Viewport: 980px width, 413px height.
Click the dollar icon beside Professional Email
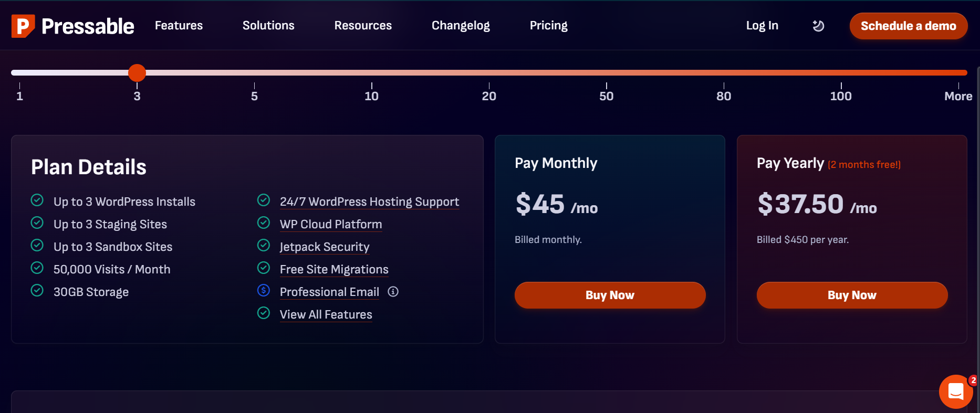(x=264, y=290)
